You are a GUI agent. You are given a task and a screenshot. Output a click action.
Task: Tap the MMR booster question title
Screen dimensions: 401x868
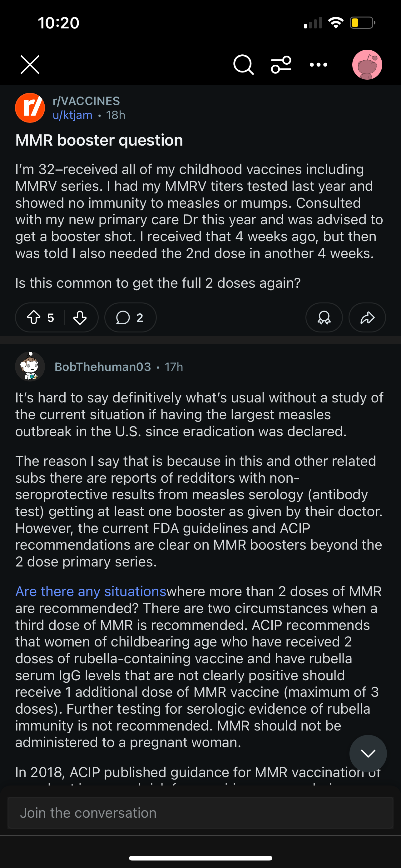pyautogui.click(x=99, y=140)
